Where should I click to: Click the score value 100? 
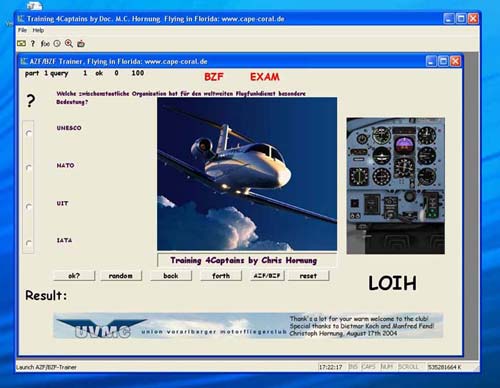point(138,73)
